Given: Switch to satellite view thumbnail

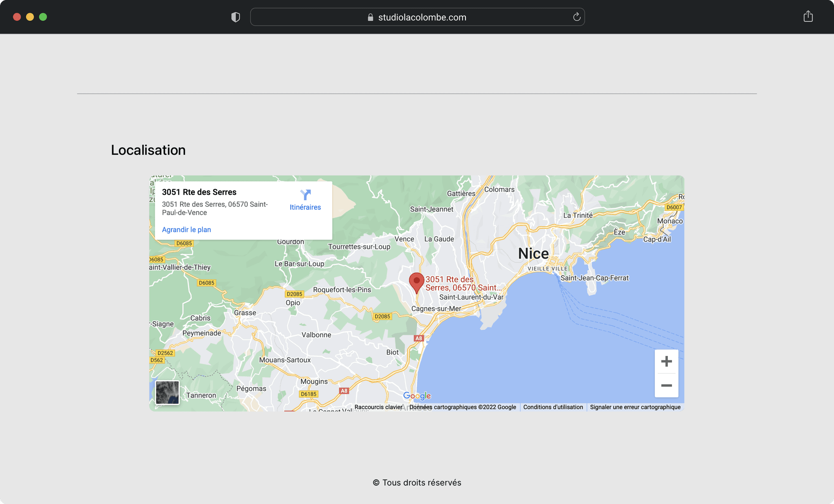Looking at the screenshot, I should coord(167,392).
